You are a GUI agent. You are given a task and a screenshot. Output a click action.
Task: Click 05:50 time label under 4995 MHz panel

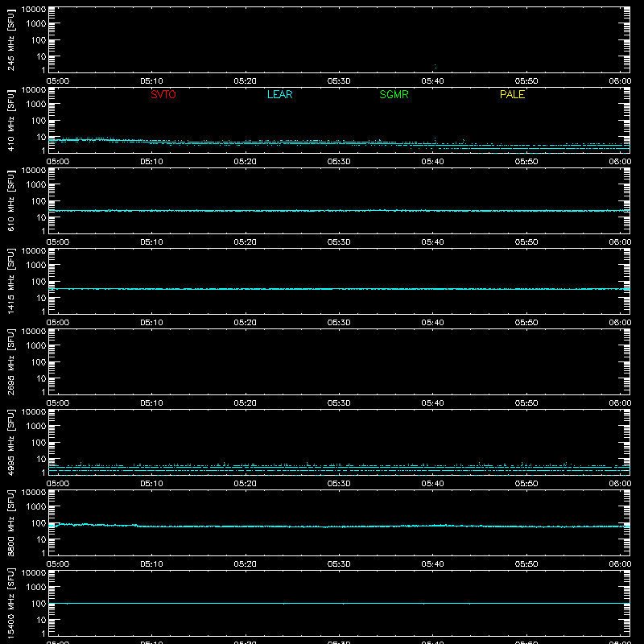pos(526,484)
